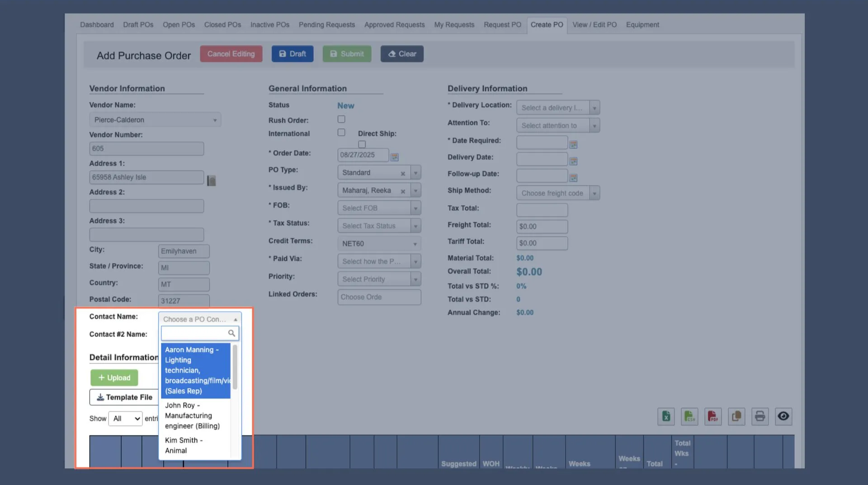868x485 pixels.
Task: Click the Cancel Editing button
Action: (x=231, y=54)
